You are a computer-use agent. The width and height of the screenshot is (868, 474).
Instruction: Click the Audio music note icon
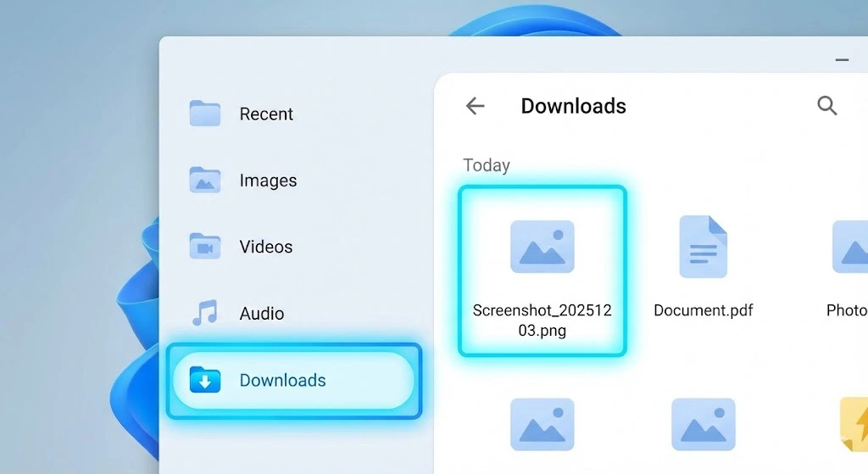(205, 313)
